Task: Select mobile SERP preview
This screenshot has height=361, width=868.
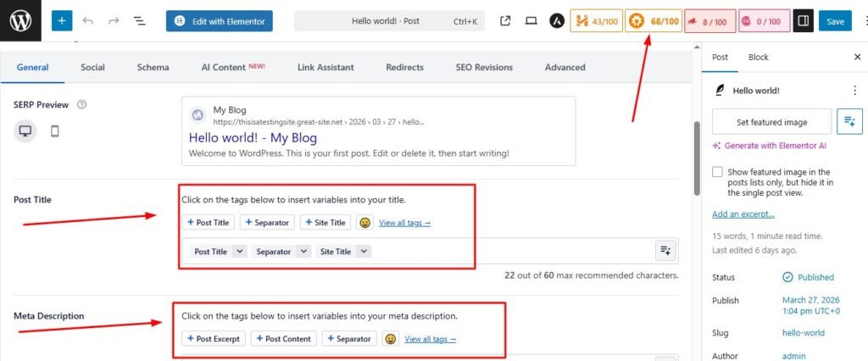Action: (54, 132)
